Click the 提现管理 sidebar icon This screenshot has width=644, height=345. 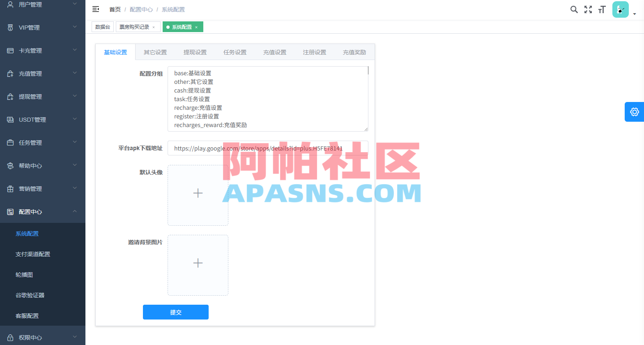10,97
